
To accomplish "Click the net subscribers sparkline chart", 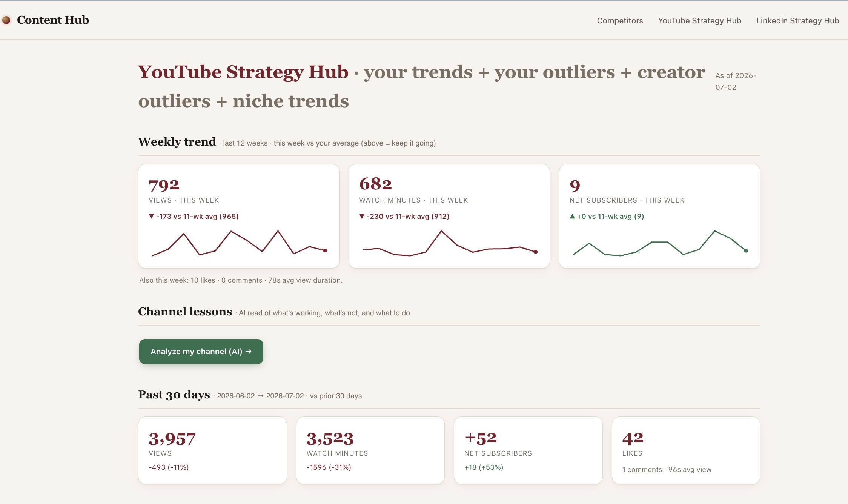I will click(x=660, y=243).
